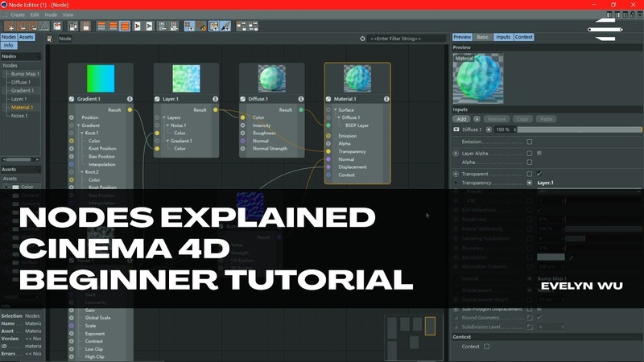Collapse Noise.1 inside the Layer.1 node
The image size is (644, 362).
point(168,125)
